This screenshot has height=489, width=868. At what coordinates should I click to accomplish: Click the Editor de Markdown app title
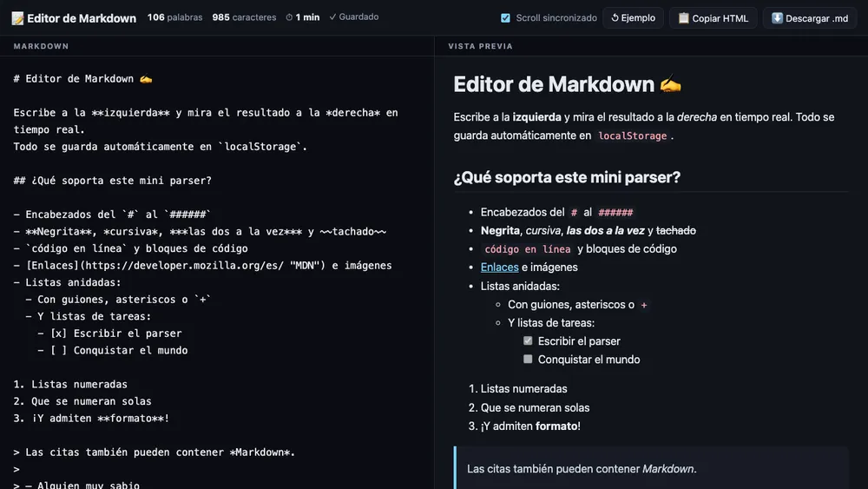click(82, 18)
